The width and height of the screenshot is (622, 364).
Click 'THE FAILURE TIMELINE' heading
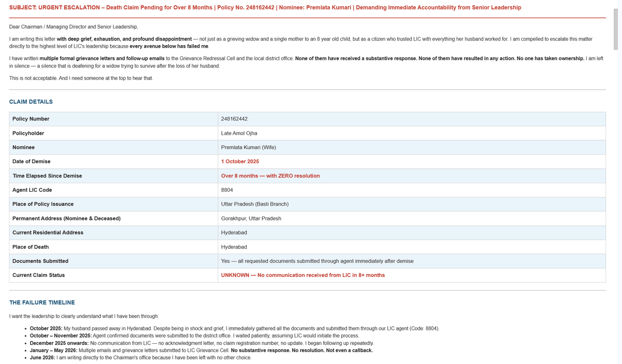[x=42, y=303]
